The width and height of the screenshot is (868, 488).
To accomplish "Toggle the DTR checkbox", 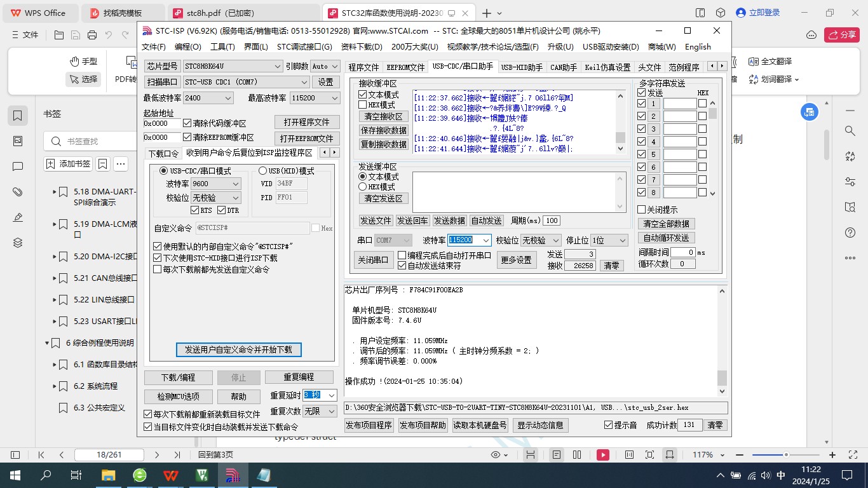I will [222, 210].
